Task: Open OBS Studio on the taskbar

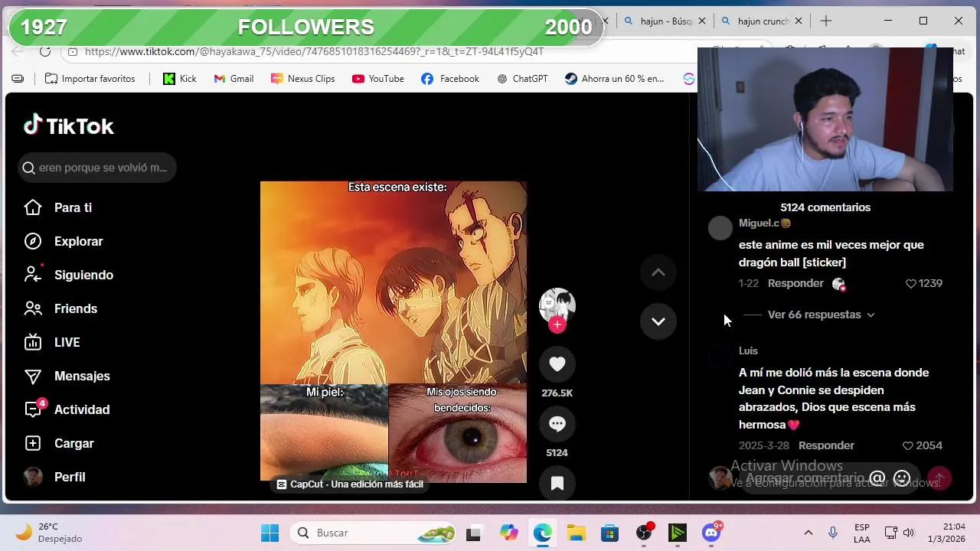Action: tap(644, 533)
